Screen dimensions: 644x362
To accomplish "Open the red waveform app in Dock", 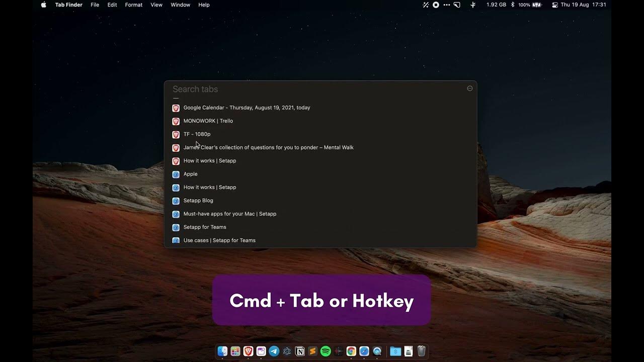I will point(339,351).
